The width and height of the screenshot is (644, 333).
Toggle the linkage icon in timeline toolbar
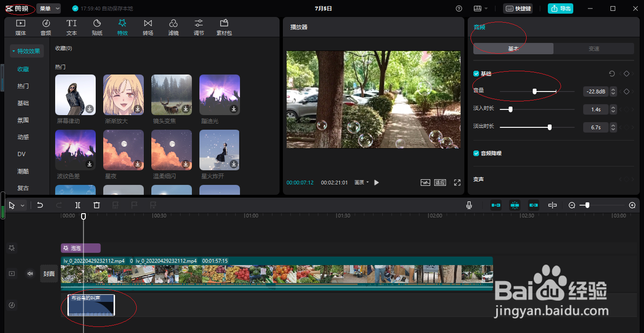click(x=534, y=205)
